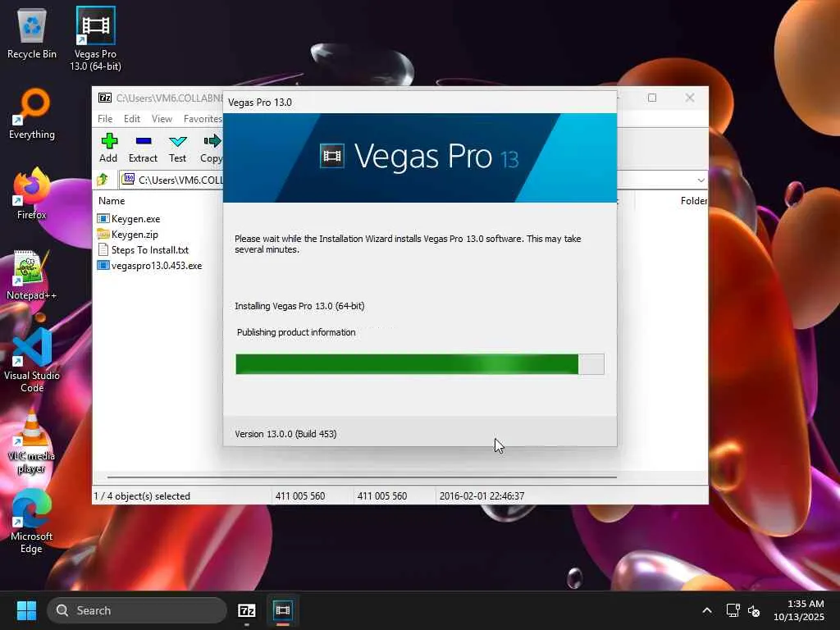Click the '1 / 4 object(s) selected' status text
The image size is (840, 630).
[x=142, y=496]
